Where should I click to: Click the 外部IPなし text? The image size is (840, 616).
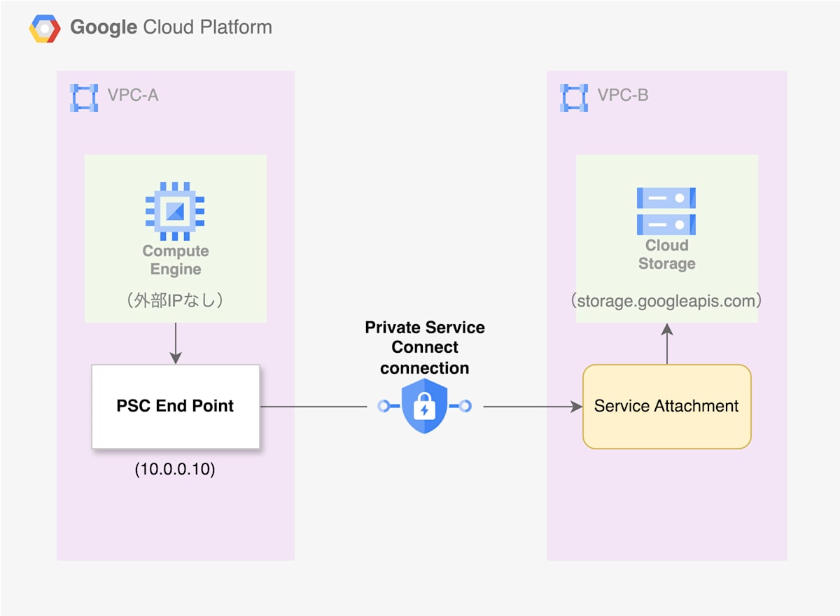click(x=176, y=300)
